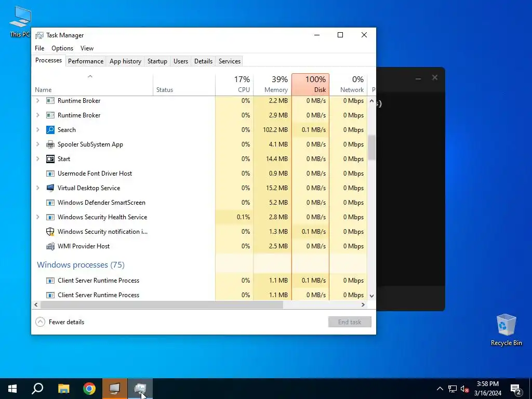Open the notification center icon
Viewport: 532px width, 399px height.
(516, 389)
